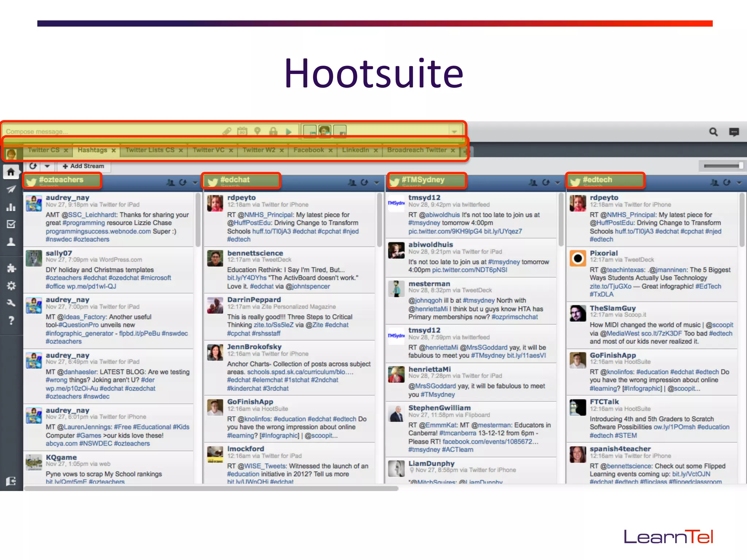Click the account avatar left of Twitter CS tab
The width and height of the screenshot is (747, 560).
point(11,153)
